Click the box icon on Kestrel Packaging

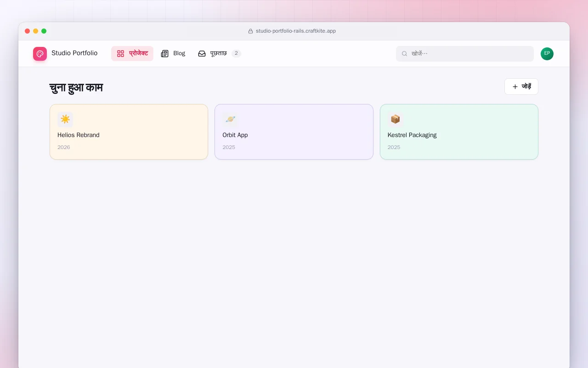(395, 120)
